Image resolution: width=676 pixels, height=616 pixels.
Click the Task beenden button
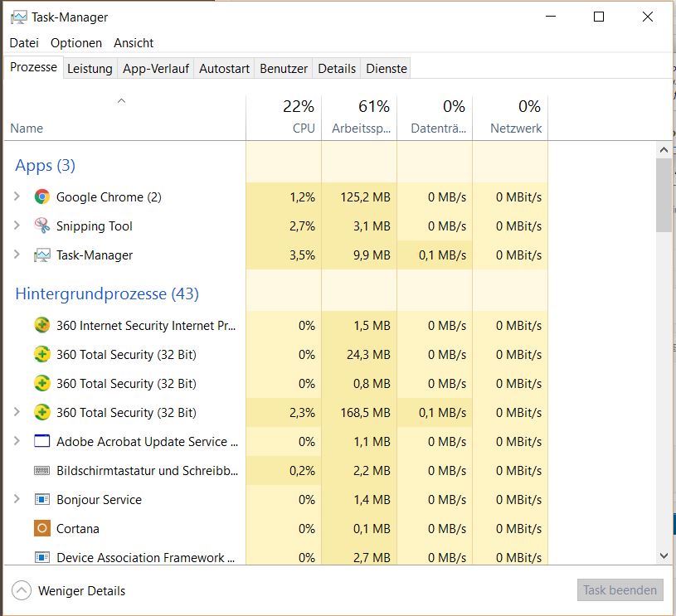[620, 590]
